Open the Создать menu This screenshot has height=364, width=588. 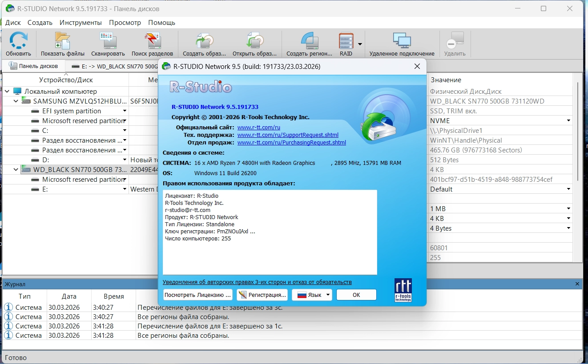[40, 22]
